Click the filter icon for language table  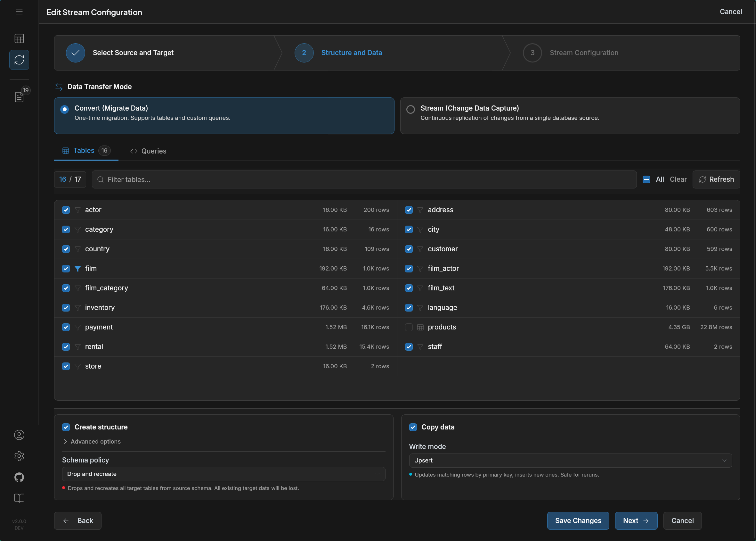[x=420, y=308]
